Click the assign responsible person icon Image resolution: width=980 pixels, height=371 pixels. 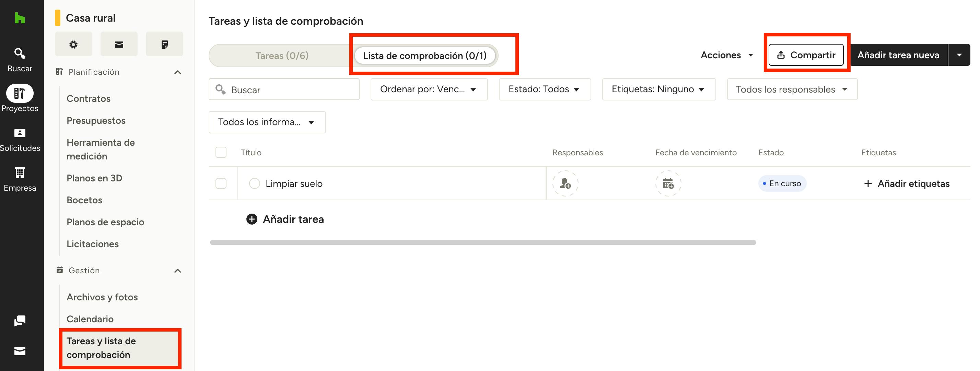point(565,183)
